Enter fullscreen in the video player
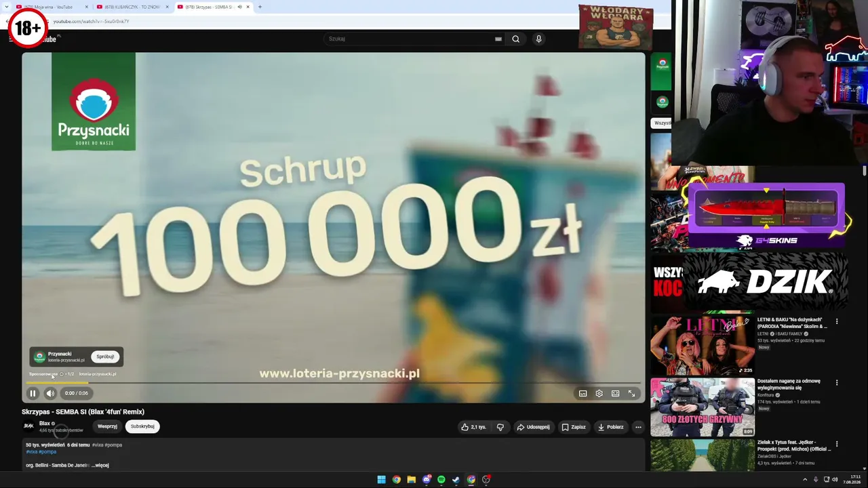 pyautogui.click(x=631, y=393)
